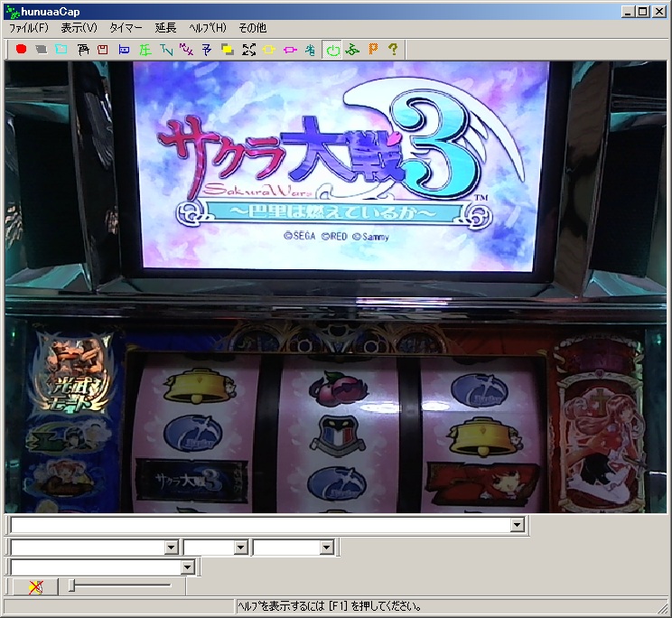672x618 pixels.
Task: Close the hunuaaCap window
Action: (x=659, y=12)
